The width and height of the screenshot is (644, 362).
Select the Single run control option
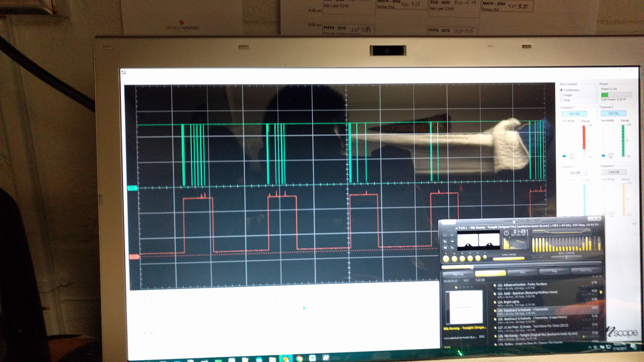[561, 95]
